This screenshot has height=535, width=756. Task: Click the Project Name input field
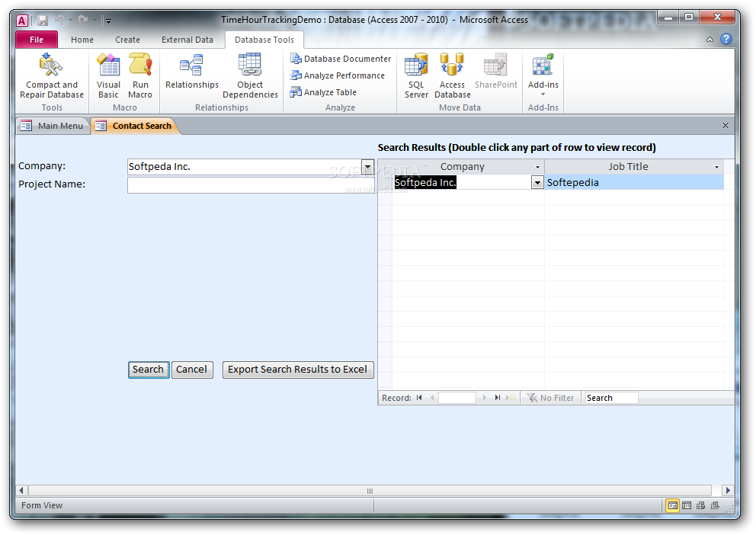click(x=251, y=185)
